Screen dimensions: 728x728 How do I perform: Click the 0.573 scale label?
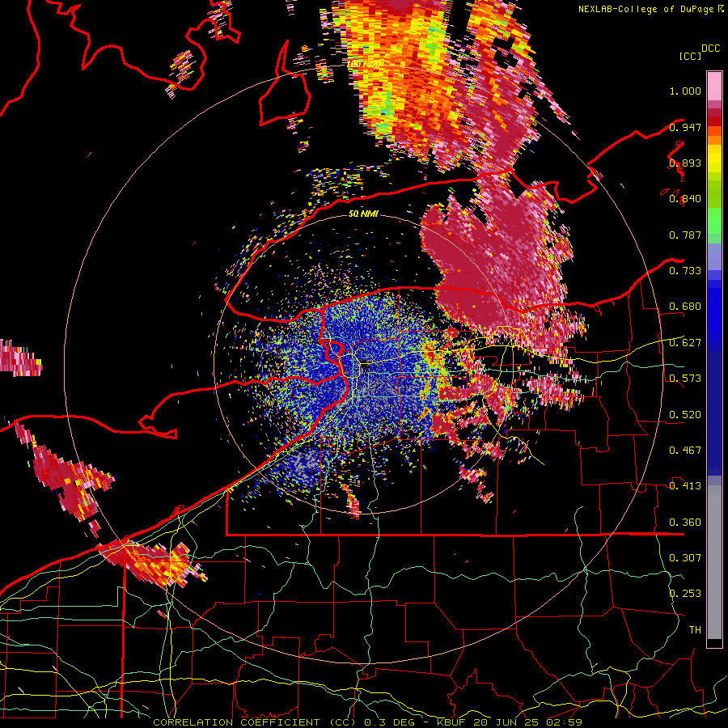(685, 379)
